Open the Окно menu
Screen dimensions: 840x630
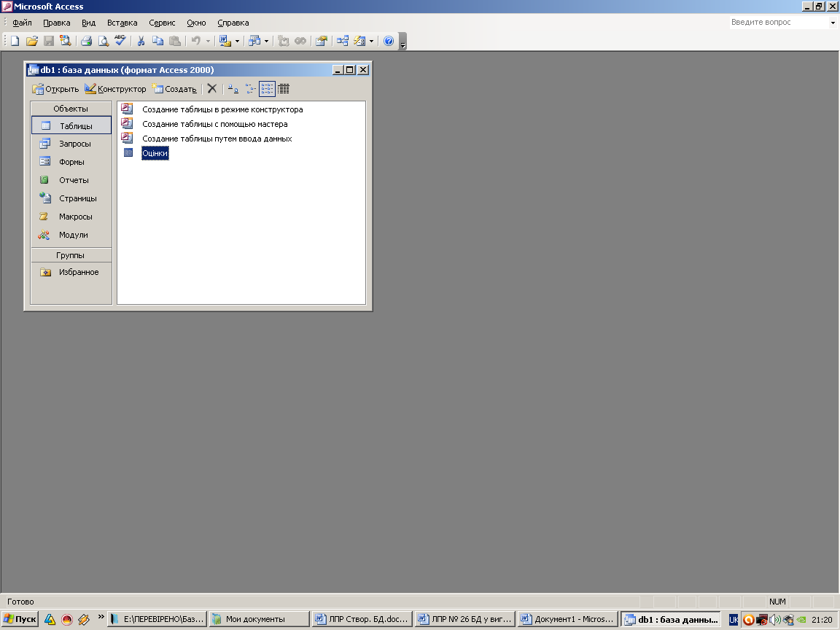(x=196, y=23)
